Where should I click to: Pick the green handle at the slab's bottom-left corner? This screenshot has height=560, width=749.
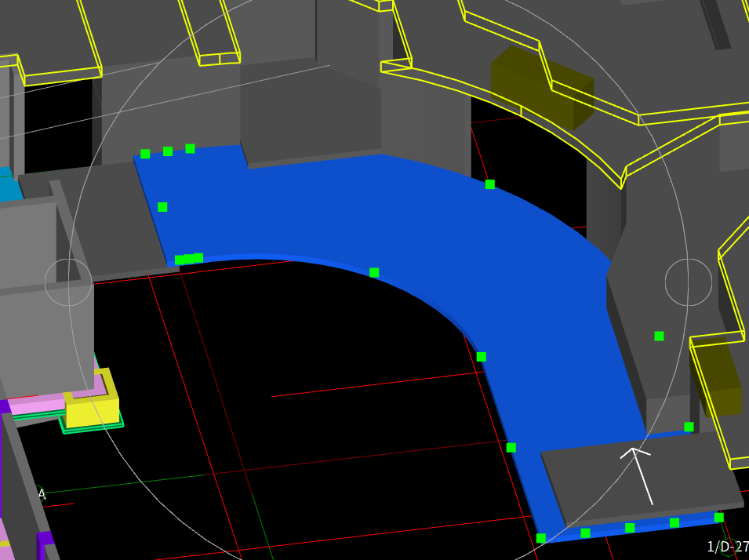[540, 538]
